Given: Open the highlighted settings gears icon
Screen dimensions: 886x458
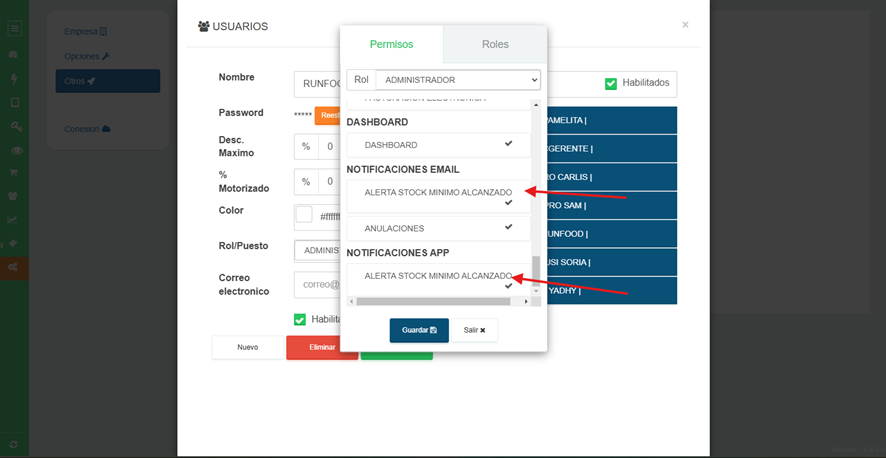Looking at the screenshot, I should (13, 267).
